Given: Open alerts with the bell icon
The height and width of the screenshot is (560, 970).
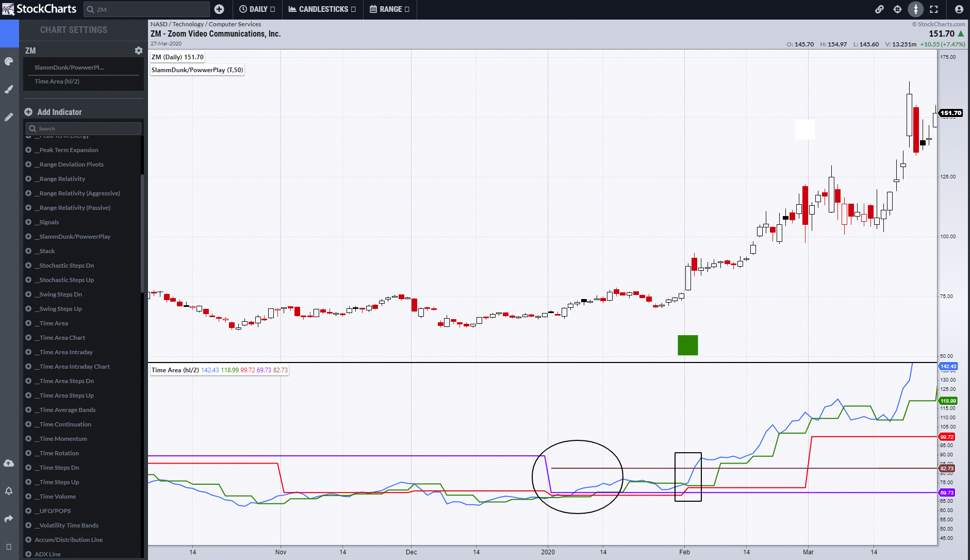Looking at the screenshot, I should (x=9, y=491).
